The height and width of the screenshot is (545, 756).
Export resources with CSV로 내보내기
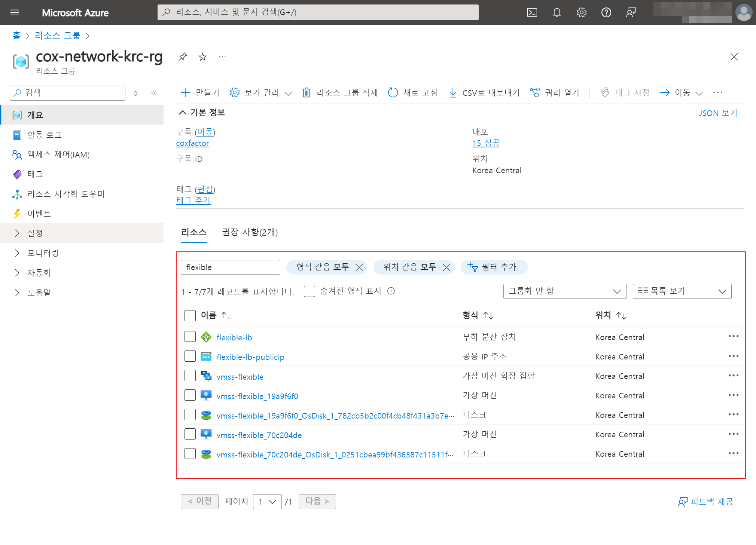[484, 92]
